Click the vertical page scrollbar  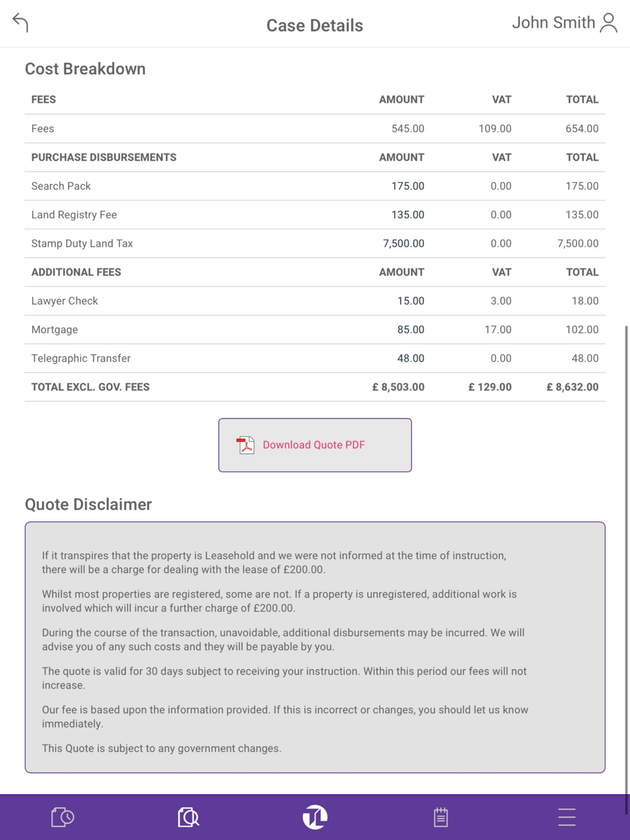point(626,567)
